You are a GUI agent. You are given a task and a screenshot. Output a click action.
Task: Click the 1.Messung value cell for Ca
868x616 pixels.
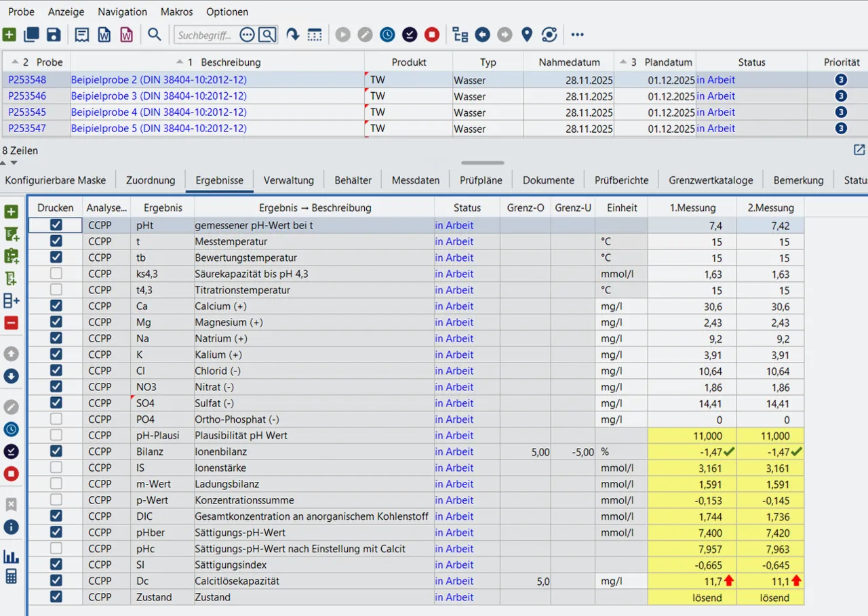tap(692, 306)
